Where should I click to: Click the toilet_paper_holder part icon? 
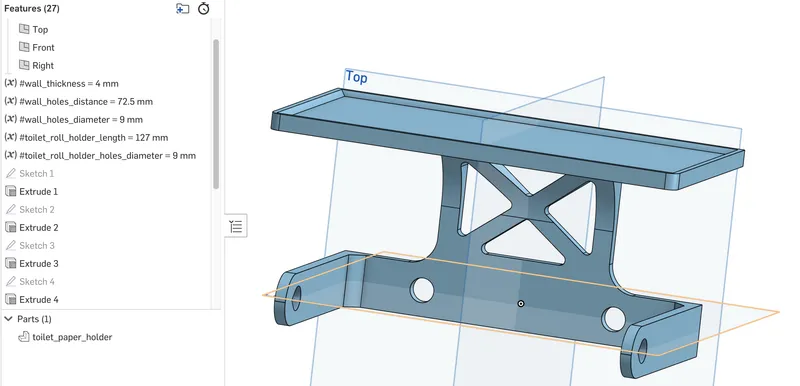coord(23,337)
